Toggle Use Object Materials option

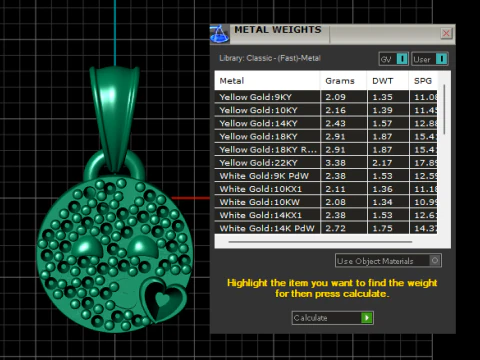coord(388,261)
